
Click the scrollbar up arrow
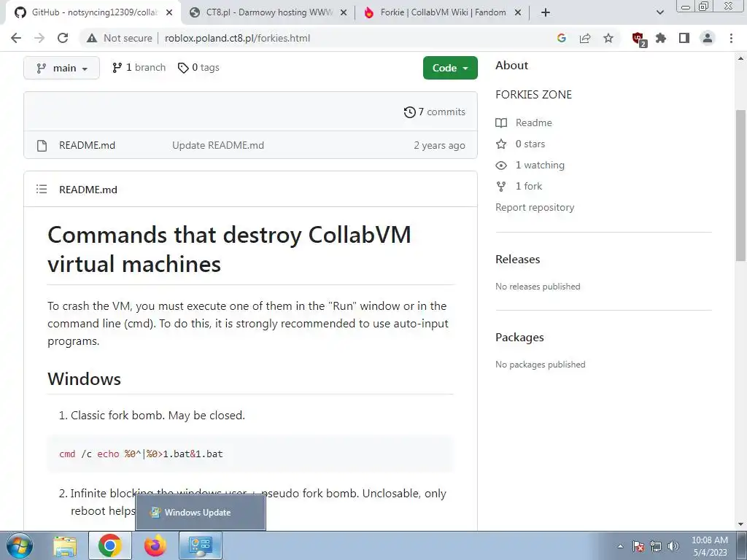[740, 58]
